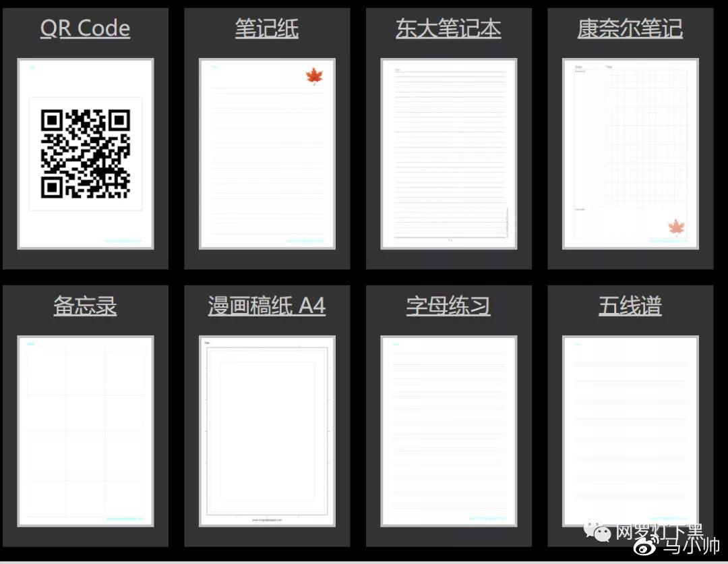Select the 东大笔记本 paper thumbnail
The width and height of the screenshot is (728, 564).
448,154
